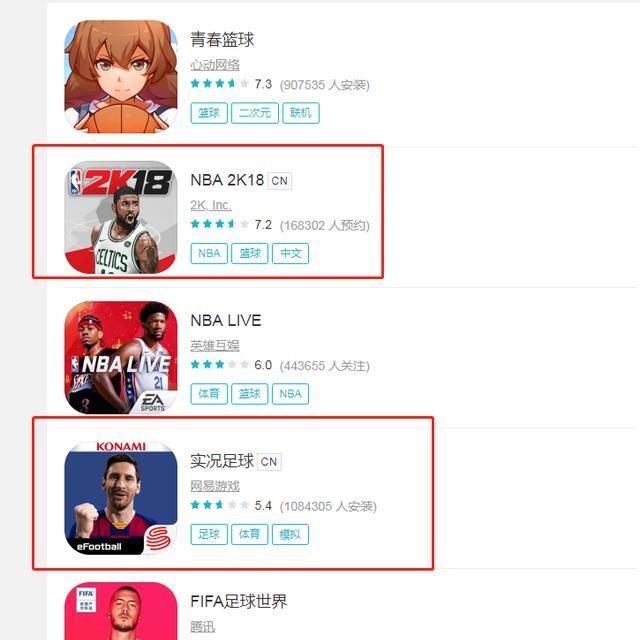Click the NBA tag under NBA 2K18

(209, 253)
